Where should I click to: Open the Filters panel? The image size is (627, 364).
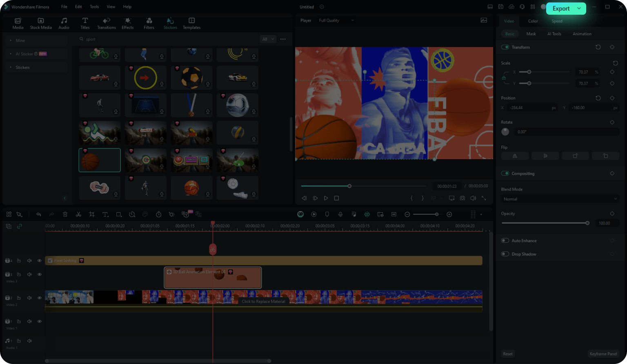pyautogui.click(x=149, y=24)
